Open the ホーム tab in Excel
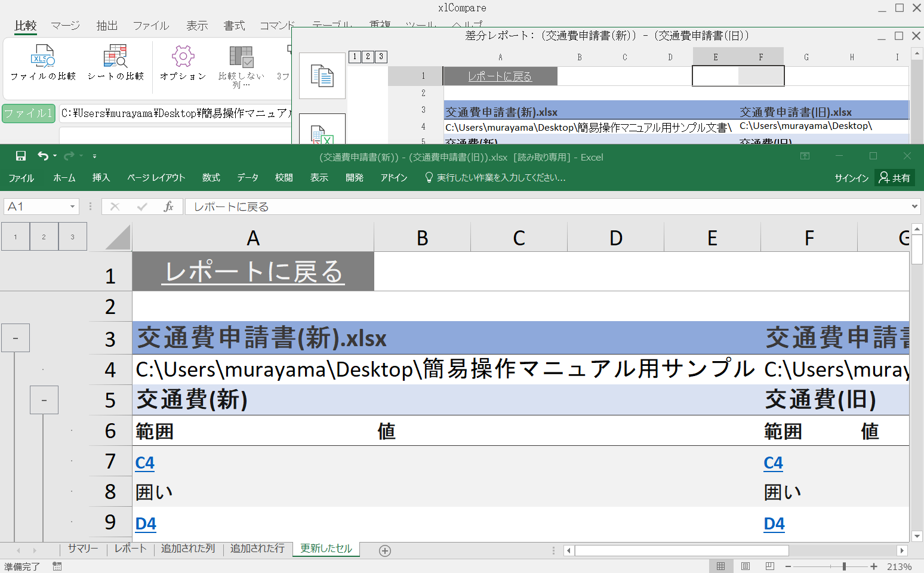 pyautogui.click(x=64, y=178)
